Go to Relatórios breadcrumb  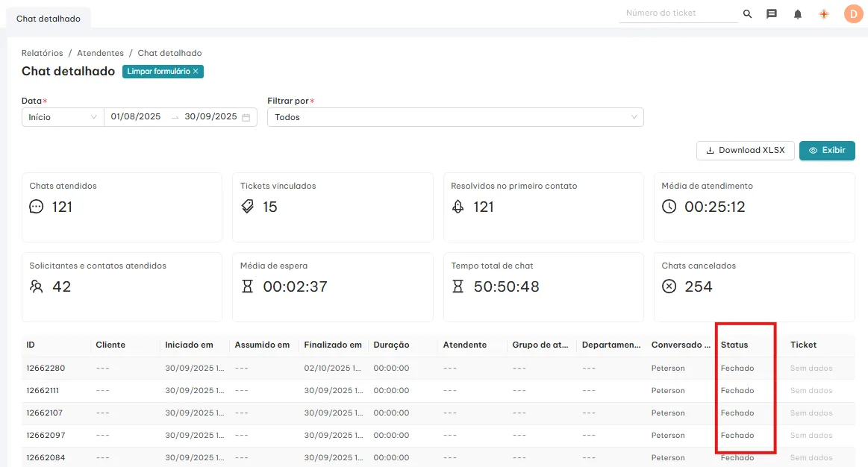(42, 54)
